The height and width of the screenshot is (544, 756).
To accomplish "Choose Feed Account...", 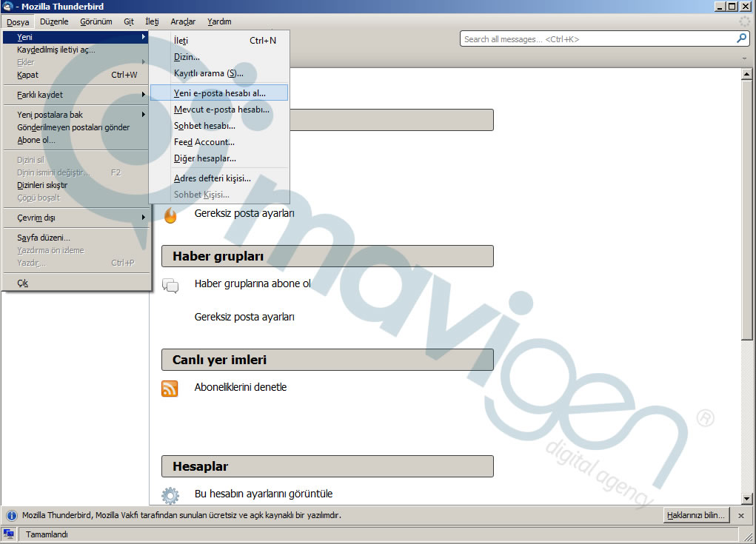I will click(219, 142).
